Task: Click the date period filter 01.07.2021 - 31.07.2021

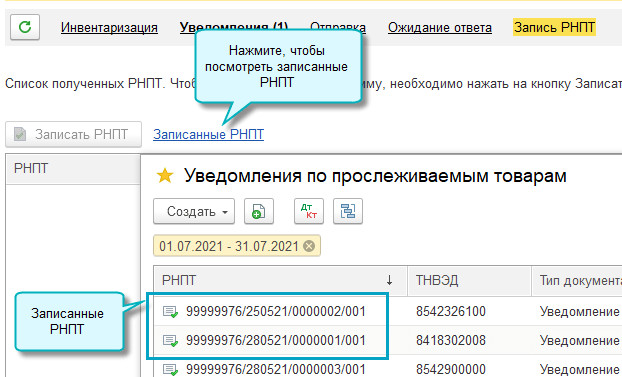Action: point(237,246)
